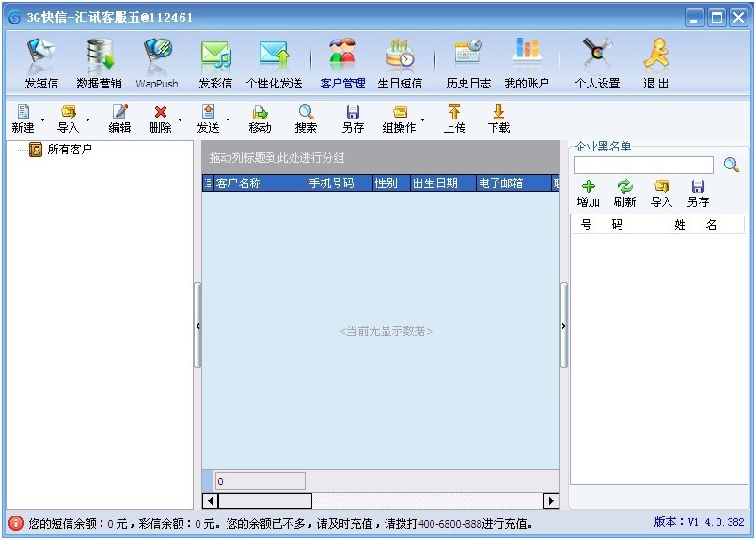Viewport: 756px width, 540px height.
Task: Click 刷新 refresh blacklist
Action: pyautogui.click(x=625, y=194)
